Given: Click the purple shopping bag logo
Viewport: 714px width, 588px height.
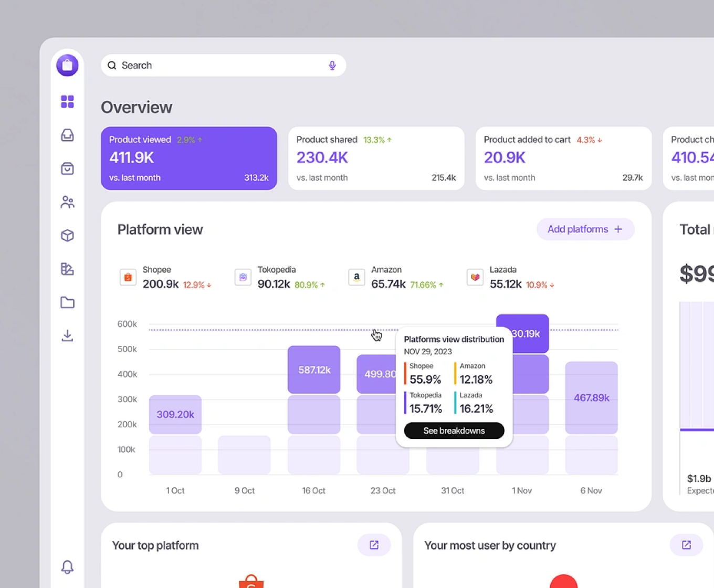Looking at the screenshot, I should [x=67, y=66].
